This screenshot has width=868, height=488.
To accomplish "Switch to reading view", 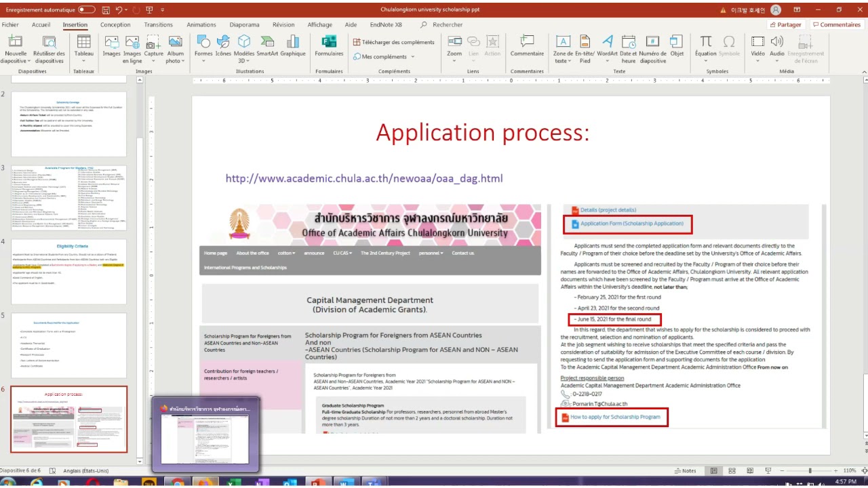I will point(749,470).
